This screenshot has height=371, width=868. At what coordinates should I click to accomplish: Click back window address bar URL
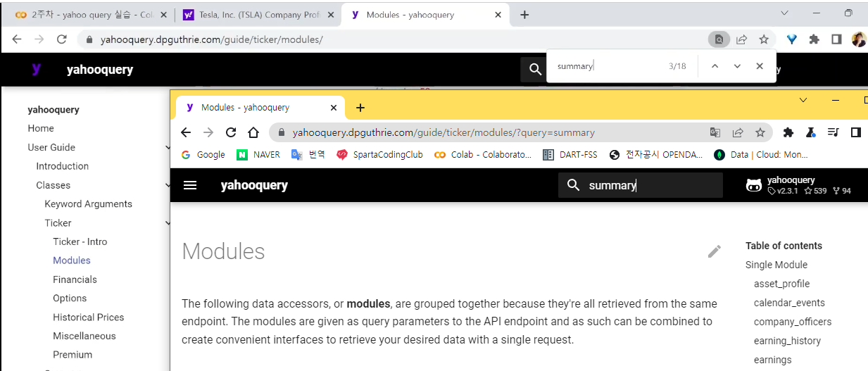coord(212,39)
